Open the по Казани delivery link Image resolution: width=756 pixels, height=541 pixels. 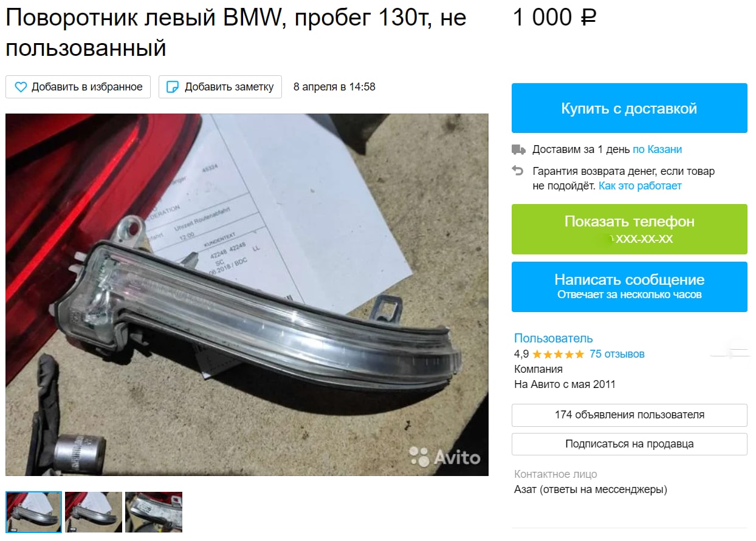(657, 149)
